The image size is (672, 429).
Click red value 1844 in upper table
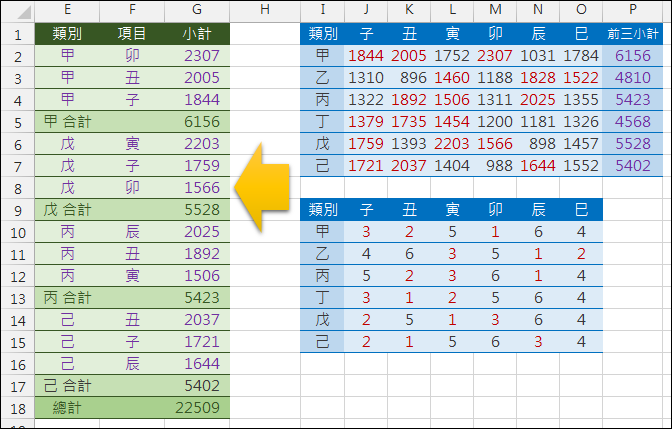coord(366,56)
